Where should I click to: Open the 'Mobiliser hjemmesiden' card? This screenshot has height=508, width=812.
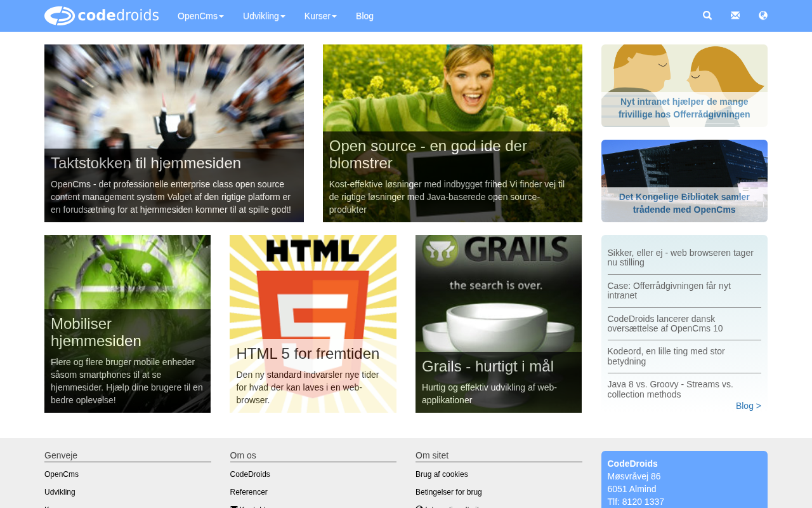(x=128, y=324)
